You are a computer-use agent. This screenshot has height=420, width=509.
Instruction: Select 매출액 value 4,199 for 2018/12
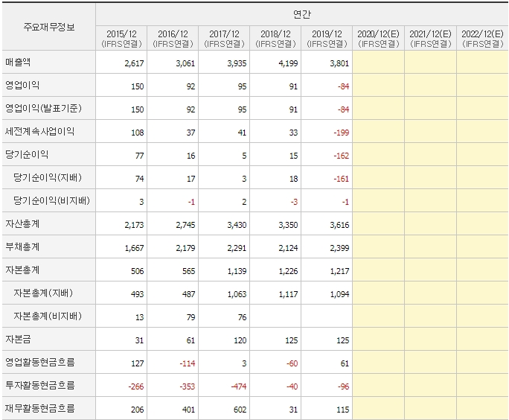[288, 63]
